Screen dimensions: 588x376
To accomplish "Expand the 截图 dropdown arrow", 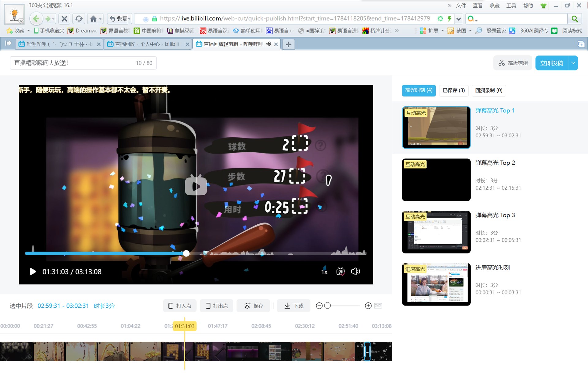I will (470, 31).
